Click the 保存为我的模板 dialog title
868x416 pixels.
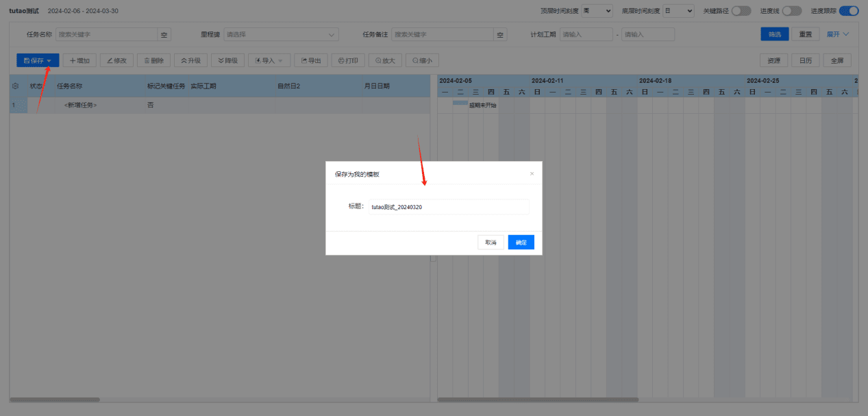coord(357,174)
